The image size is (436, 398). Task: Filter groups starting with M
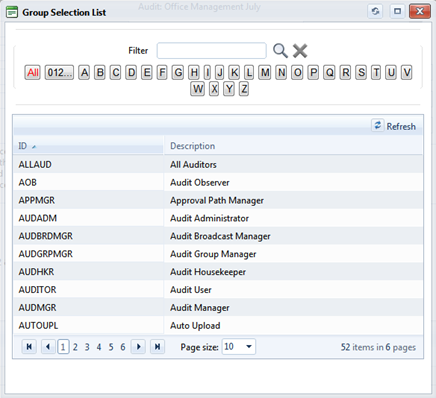tap(265, 72)
